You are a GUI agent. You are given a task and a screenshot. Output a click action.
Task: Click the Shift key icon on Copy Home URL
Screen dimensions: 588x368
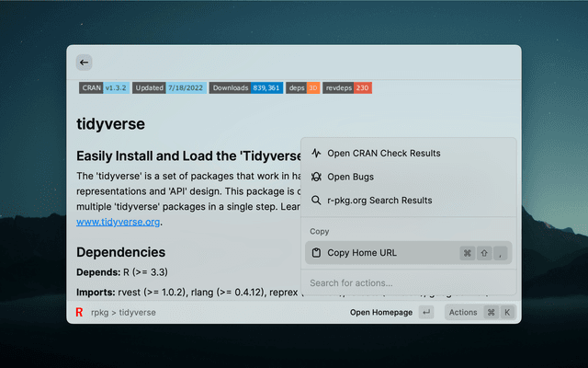click(x=484, y=253)
